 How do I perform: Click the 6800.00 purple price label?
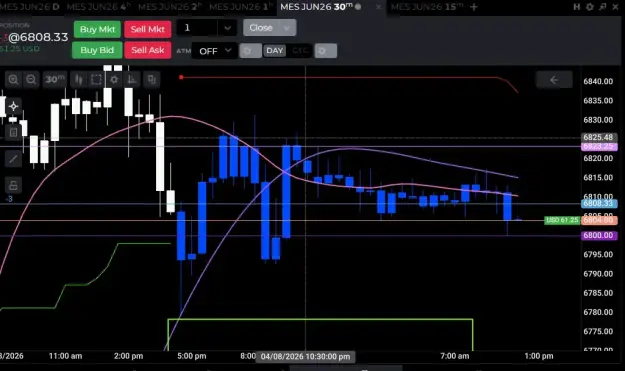(x=599, y=236)
